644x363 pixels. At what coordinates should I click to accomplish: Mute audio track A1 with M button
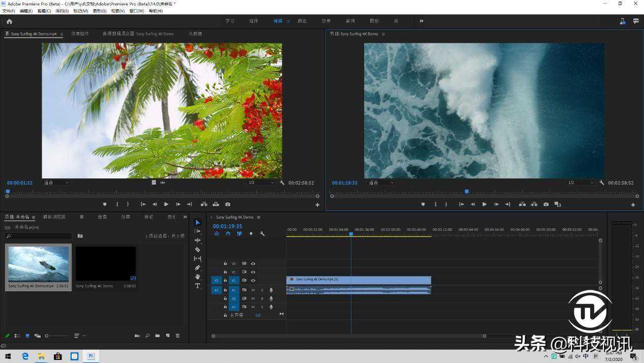tap(253, 290)
